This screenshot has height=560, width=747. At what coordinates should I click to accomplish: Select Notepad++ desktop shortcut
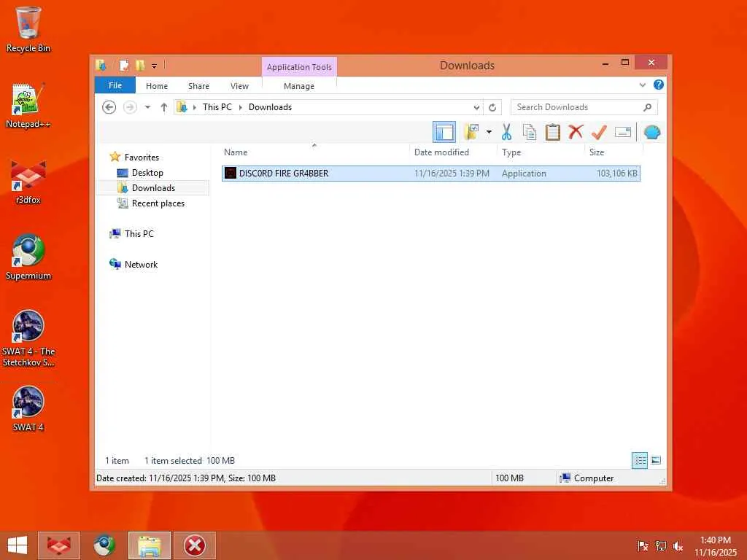(28, 106)
